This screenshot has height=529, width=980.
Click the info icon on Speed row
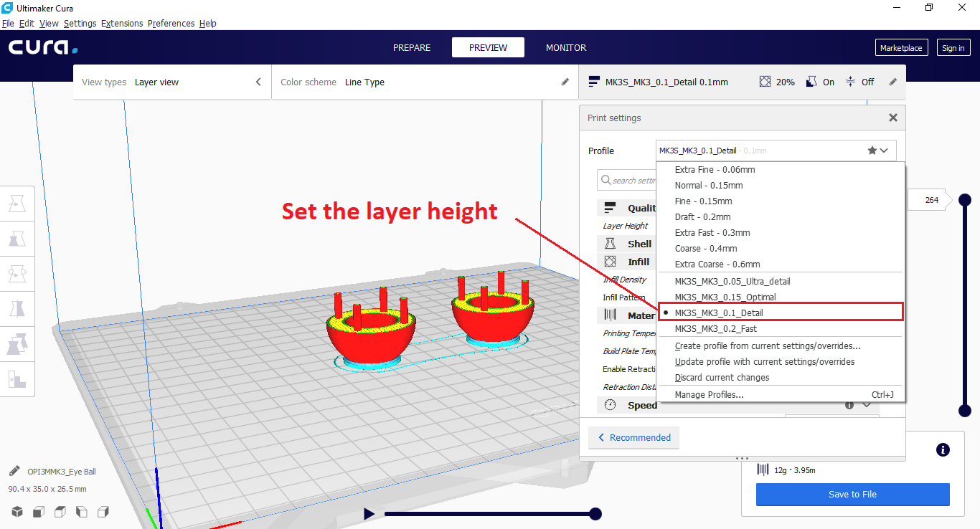(849, 405)
